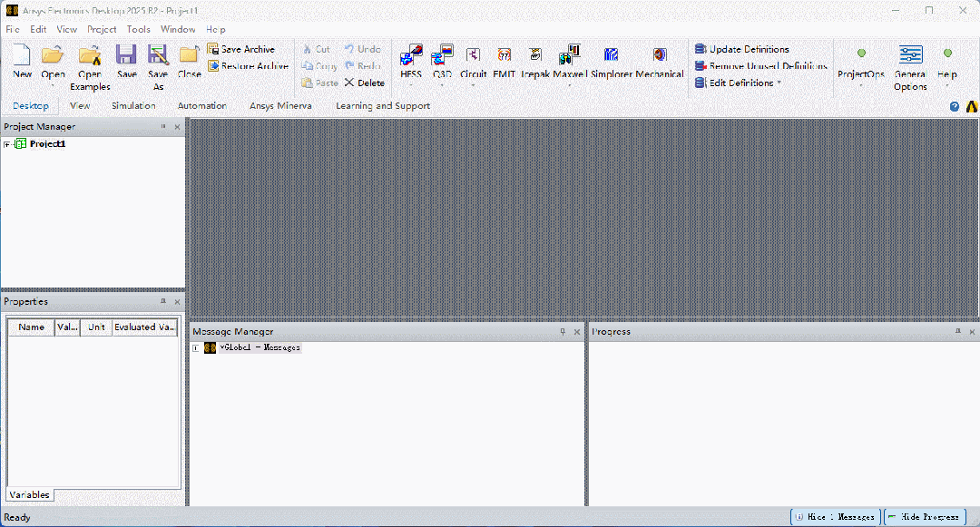Image resolution: width=980 pixels, height=527 pixels.
Task: Click Update Definitions
Action: pyautogui.click(x=742, y=49)
